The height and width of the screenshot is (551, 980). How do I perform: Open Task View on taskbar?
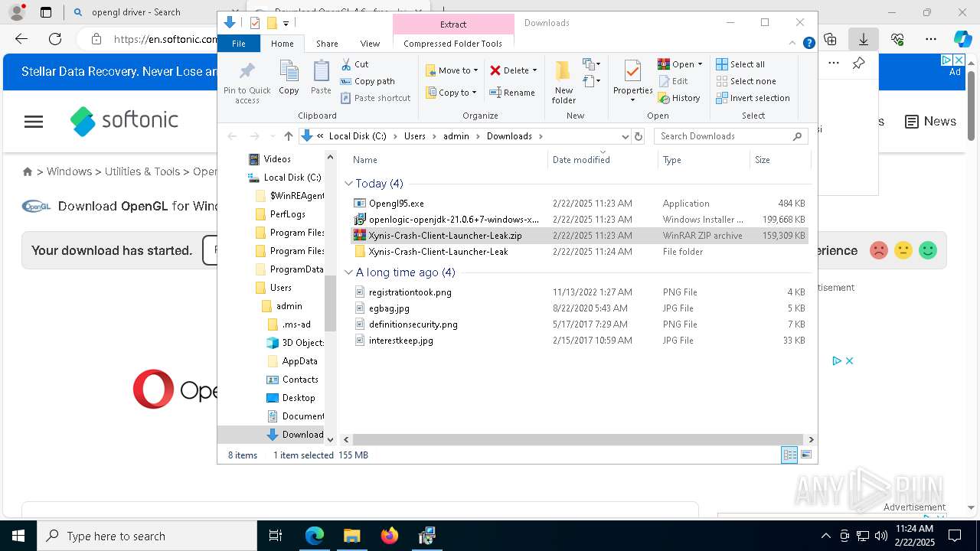pyautogui.click(x=276, y=536)
